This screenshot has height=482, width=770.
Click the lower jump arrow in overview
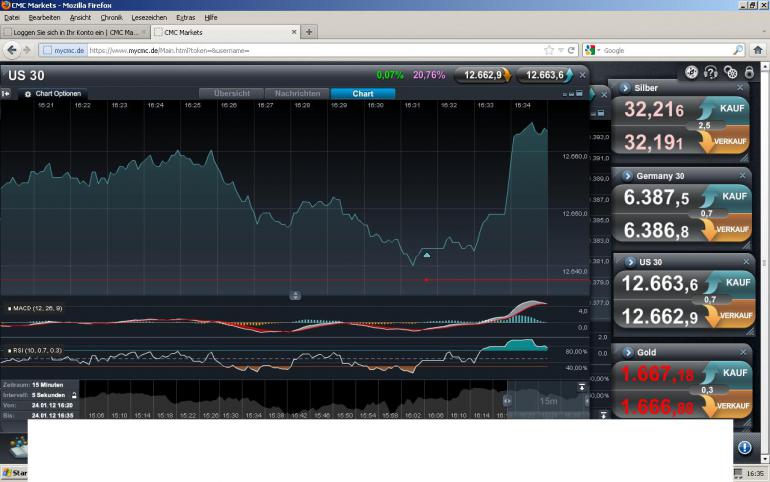604,415
